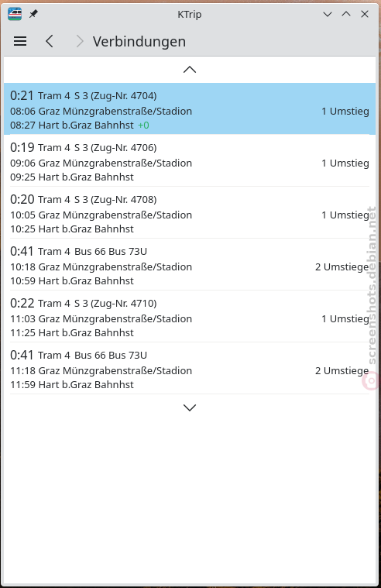The image size is (381, 588).
Task: Select the 08:06 connection with train 4704
Action: [x=190, y=108]
